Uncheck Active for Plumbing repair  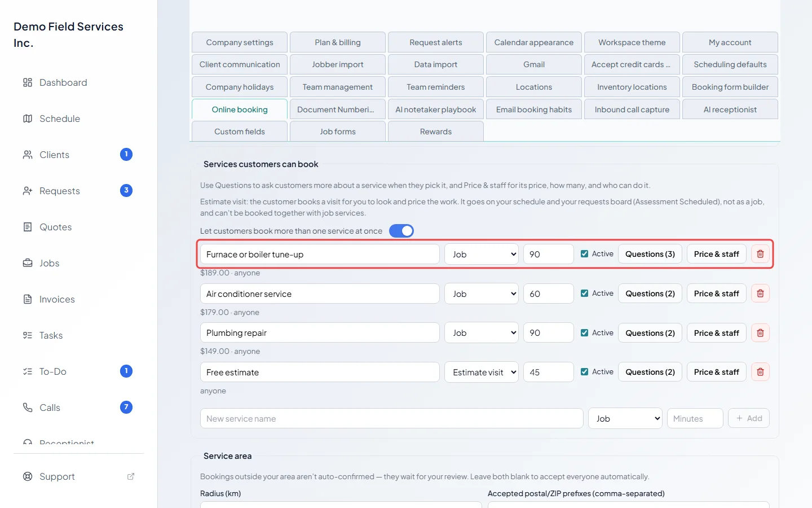[x=584, y=333]
